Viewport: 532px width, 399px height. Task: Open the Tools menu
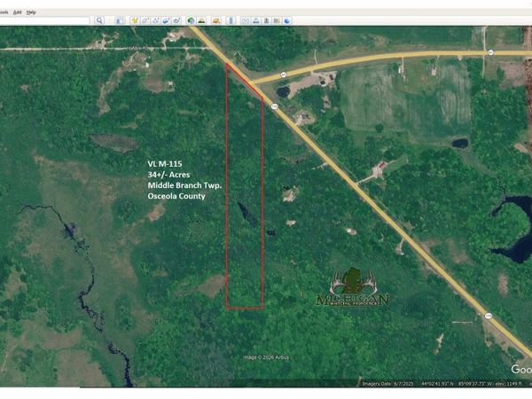(x=6, y=12)
